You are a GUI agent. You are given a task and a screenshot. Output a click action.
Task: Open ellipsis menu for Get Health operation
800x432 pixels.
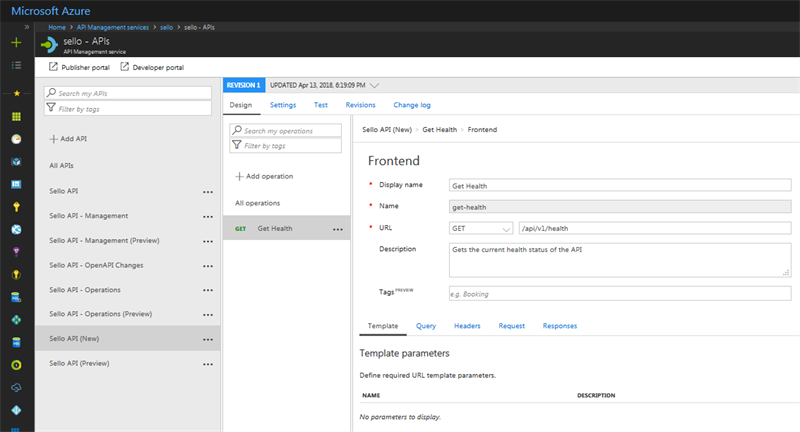coord(338,229)
